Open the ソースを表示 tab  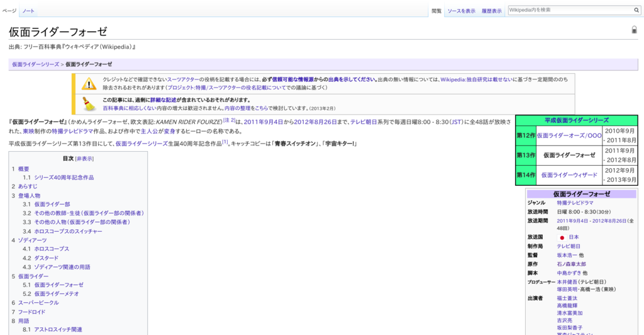coord(461,11)
